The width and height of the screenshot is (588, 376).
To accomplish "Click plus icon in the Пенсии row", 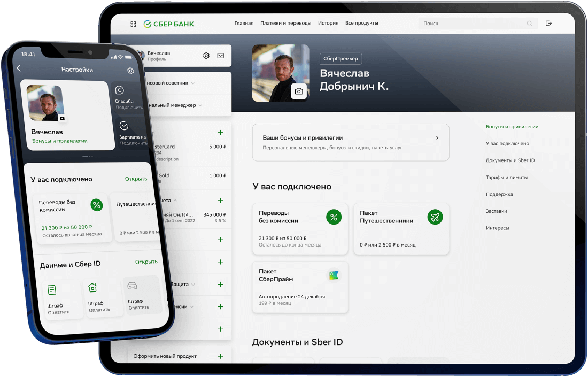I will pos(220,306).
